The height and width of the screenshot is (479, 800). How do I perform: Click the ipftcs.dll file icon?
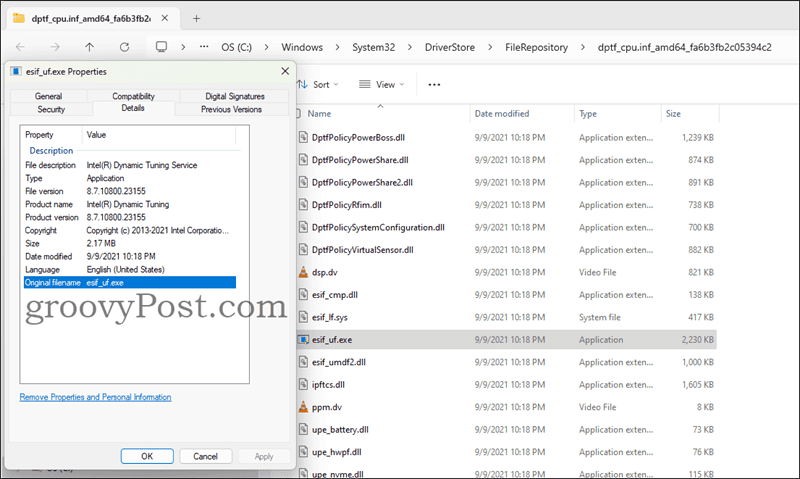point(303,384)
